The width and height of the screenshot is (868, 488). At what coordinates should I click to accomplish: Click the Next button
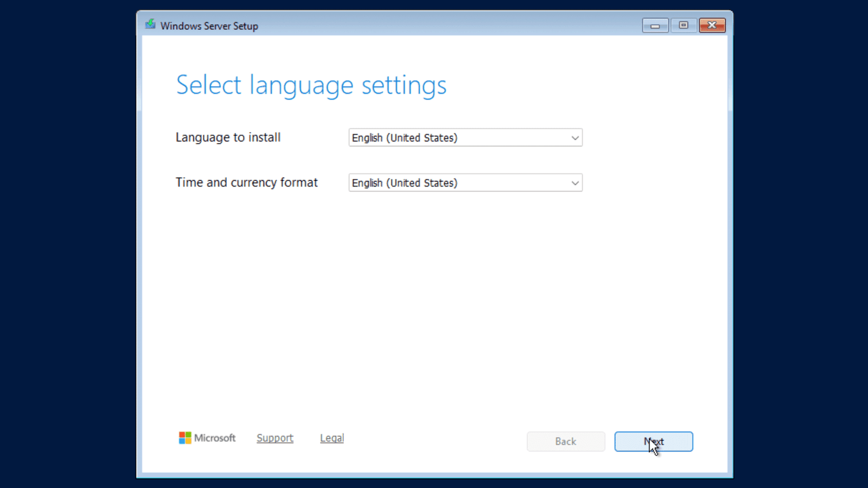[x=654, y=441]
